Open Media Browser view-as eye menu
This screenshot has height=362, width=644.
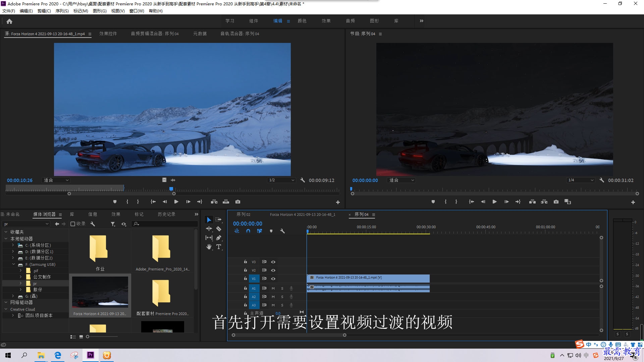tap(124, 224)
